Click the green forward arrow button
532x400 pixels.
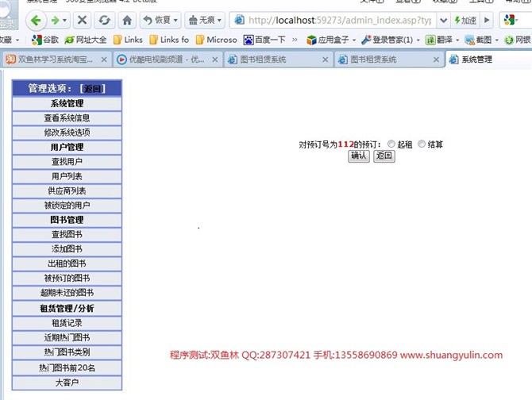pos(58,20)
